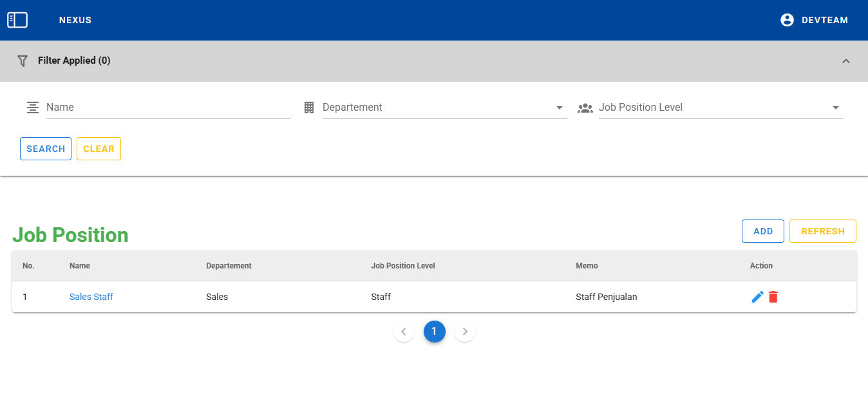This screenshot has height=412, width=868.
Task: Open the DEVTEAM account avatar icon
Action: [787, 20]
